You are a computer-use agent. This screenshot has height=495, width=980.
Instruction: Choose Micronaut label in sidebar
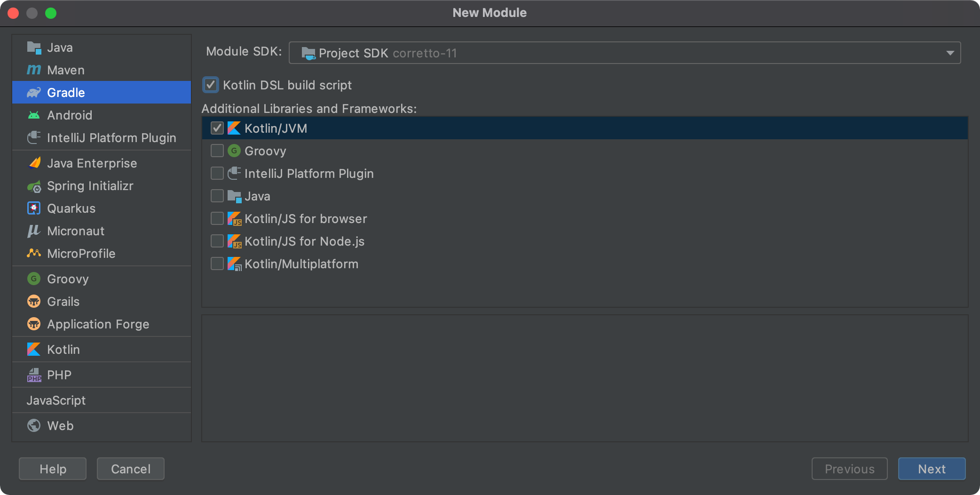(76, 231)
